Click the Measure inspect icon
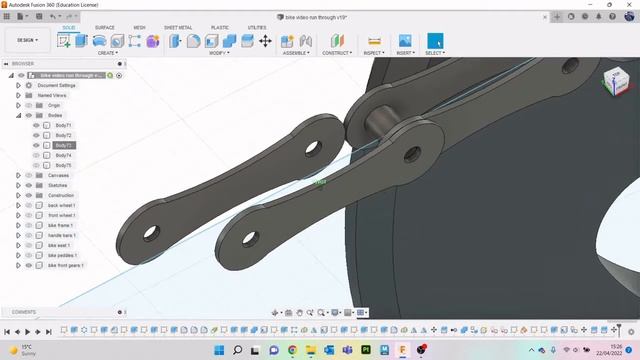640x360 pixels. click(x=374, y=41)
